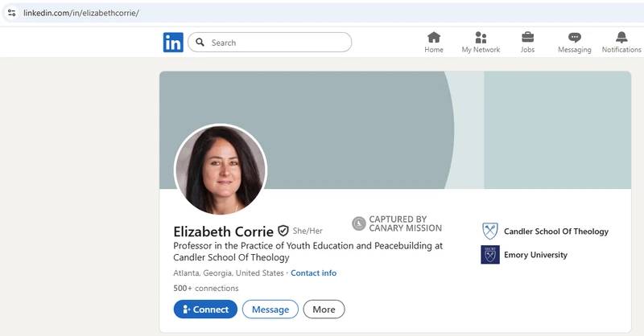644x336 pixels.
Task: Open the More button menu
Action: pyautogui.click(x=324, y=309)
